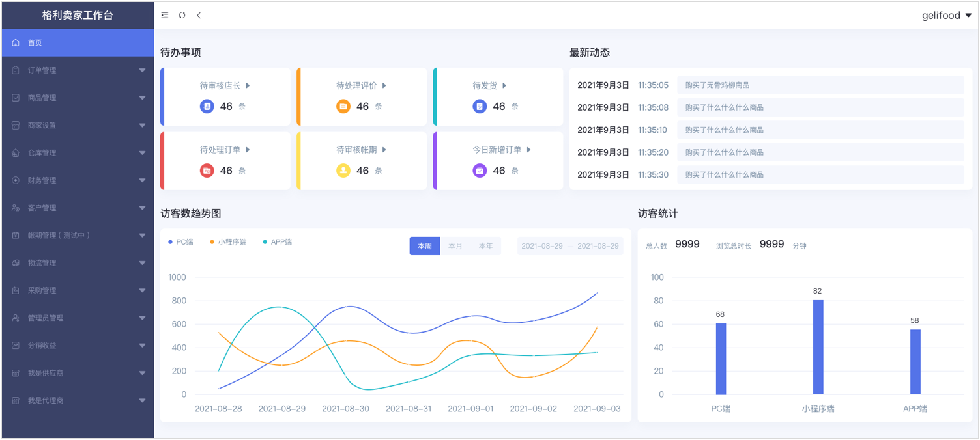
Task: Click the 财务管理 finance icon in sidebar
Action: click(15, 180)
